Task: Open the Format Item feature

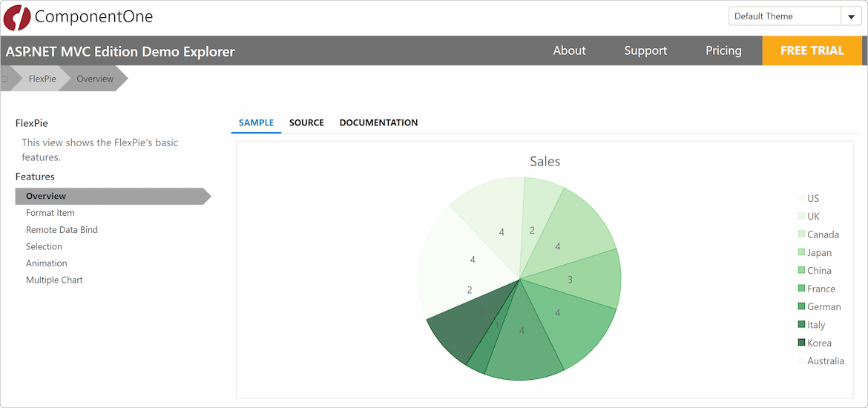Action: tap(50, 213)
